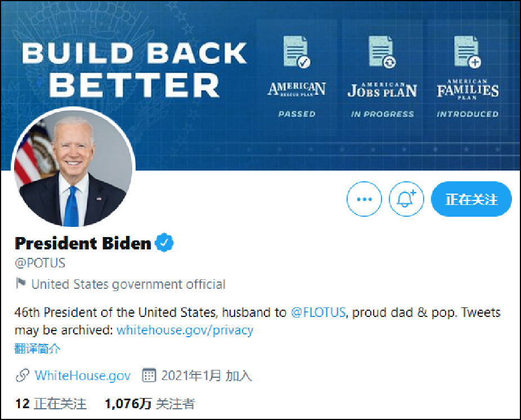View the 1,076万 关注者 followers list
The height and width of the screenshot is (420, 521).
(x=150, y=404)
